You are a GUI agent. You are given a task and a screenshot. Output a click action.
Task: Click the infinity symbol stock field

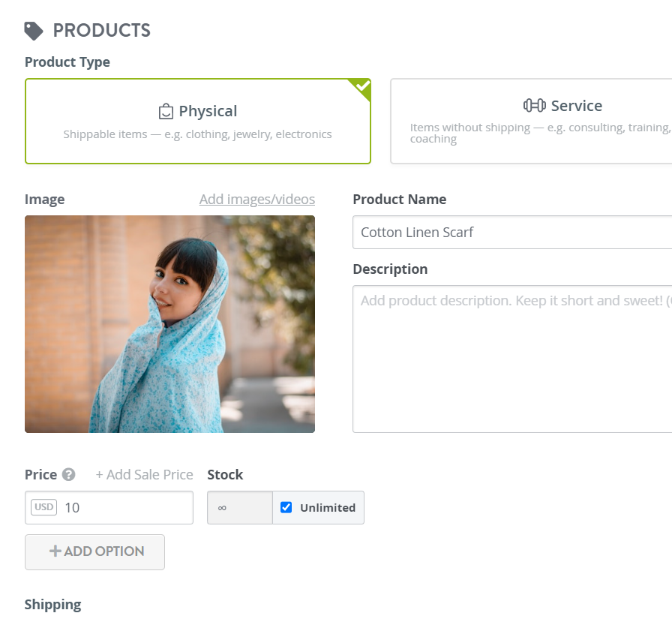click(x=240, y=507)
